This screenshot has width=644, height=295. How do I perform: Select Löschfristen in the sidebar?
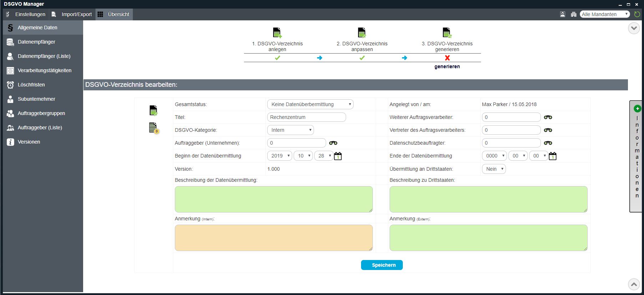31,85
